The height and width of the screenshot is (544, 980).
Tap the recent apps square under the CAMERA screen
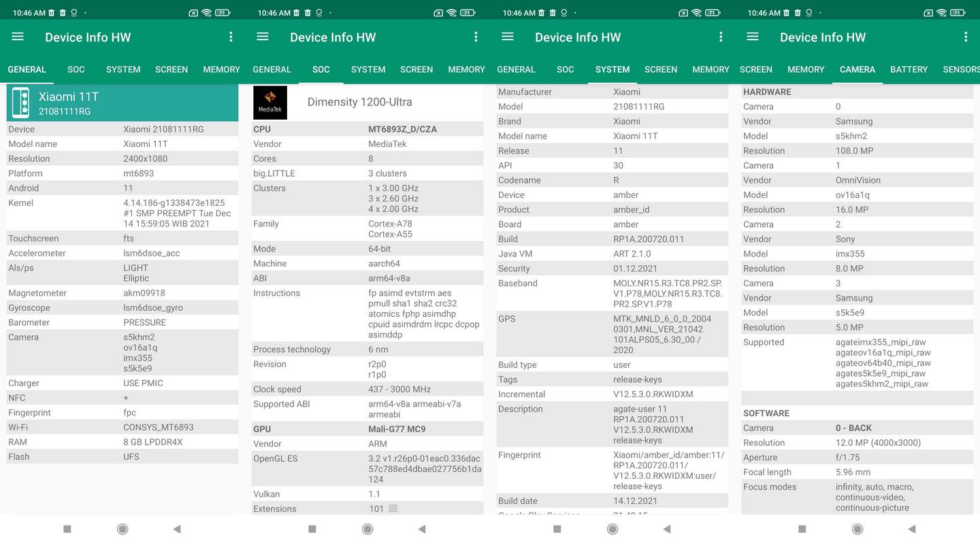802,529
